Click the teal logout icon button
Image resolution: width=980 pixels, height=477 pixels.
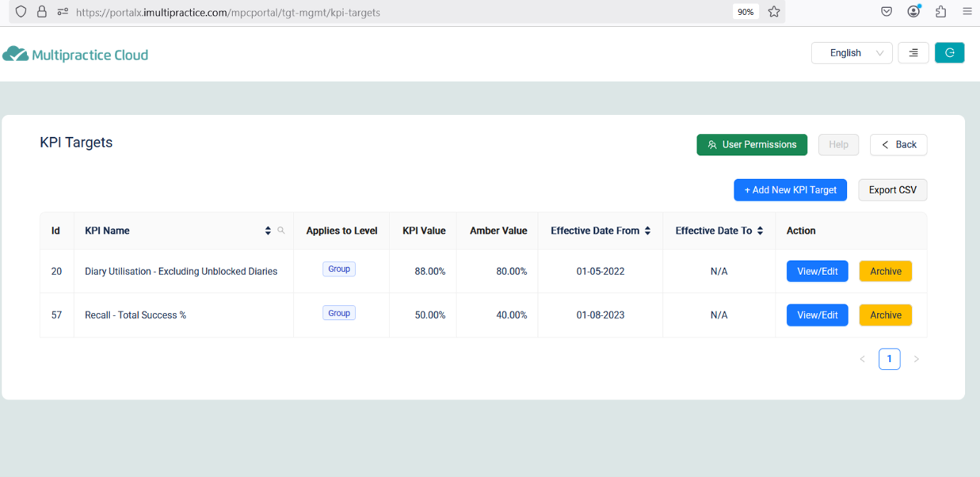pyautogui.click(x=949, y=53)
